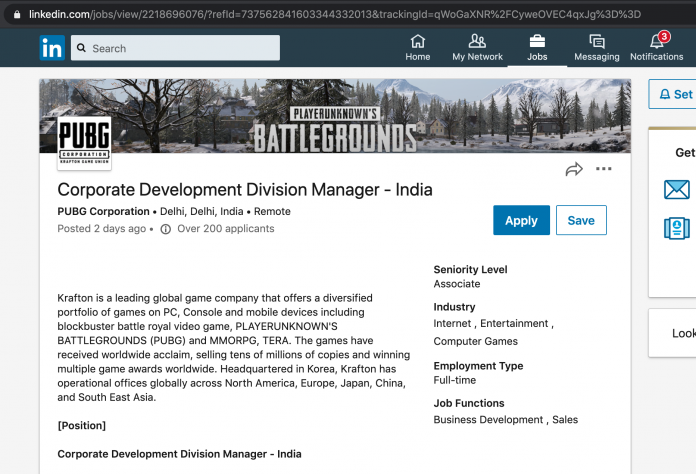Go to Home in navigation bar
This screenshot has width=696, height=474.
(x=418, y=47)
